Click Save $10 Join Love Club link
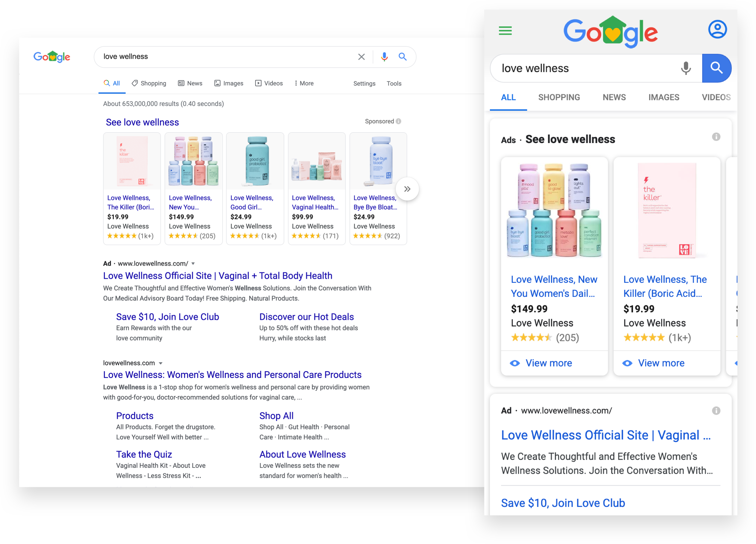The image size is (756, 544). tap(167, 317)
